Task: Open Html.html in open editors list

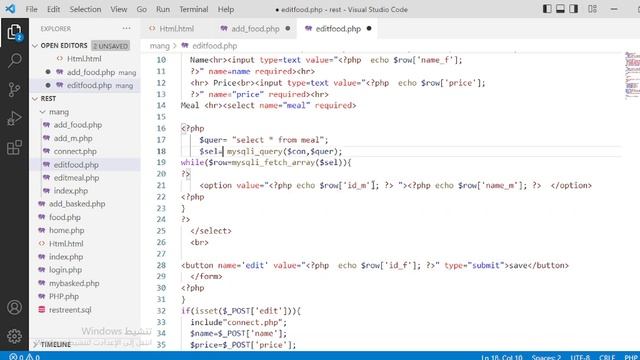Action: click(84, 59)
